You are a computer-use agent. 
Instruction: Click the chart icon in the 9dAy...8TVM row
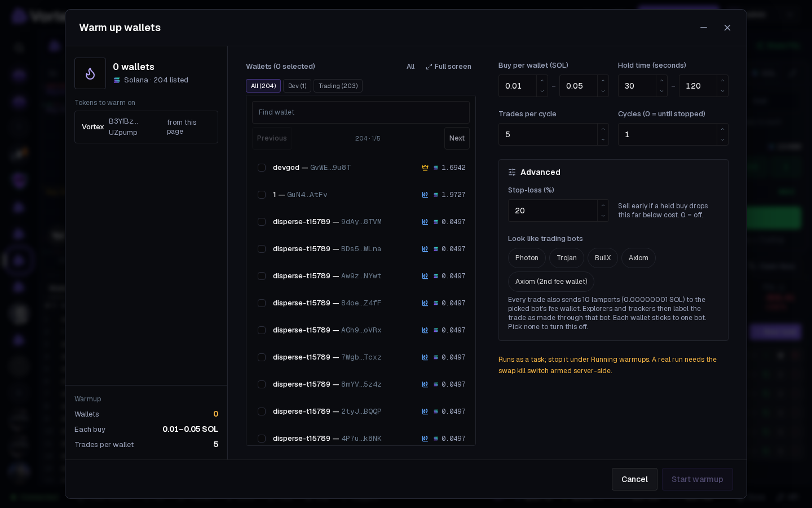pyautogui.click(x=425, y=222)
